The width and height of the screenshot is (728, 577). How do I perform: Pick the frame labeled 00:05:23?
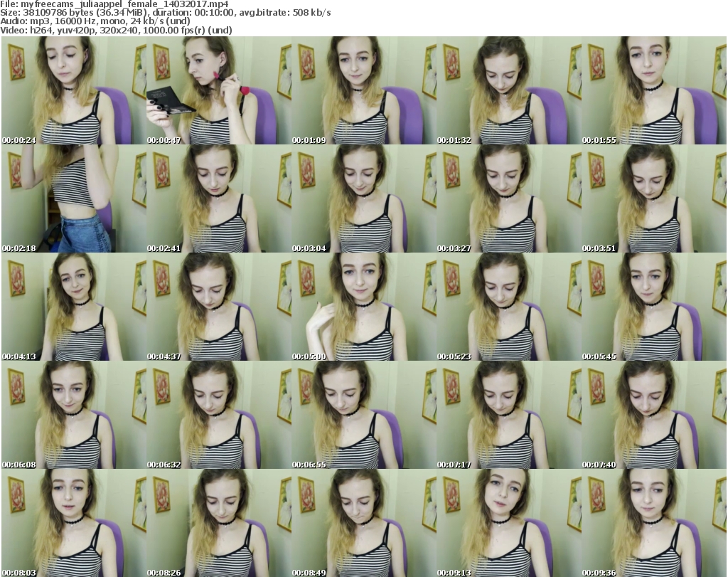(x=508, y=307)
